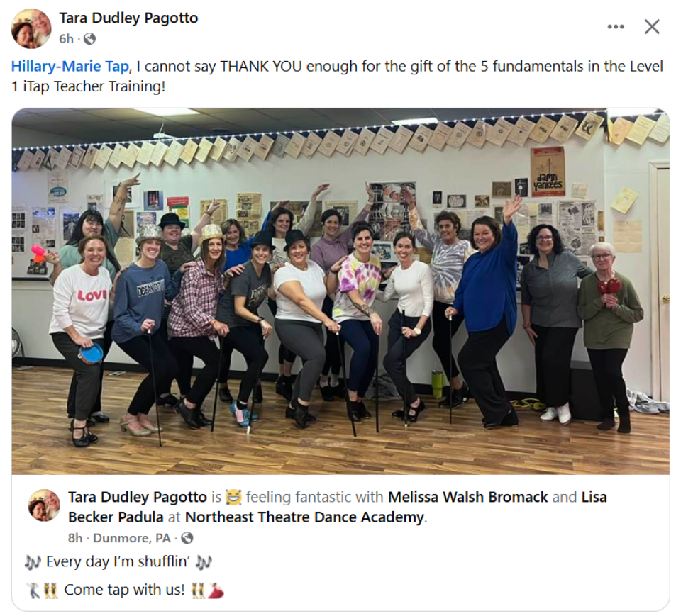The height and width of the screenshot is (616, 676).
Task: Click the 8h timestamp of shared post
Action: click(x=75, y=538)
